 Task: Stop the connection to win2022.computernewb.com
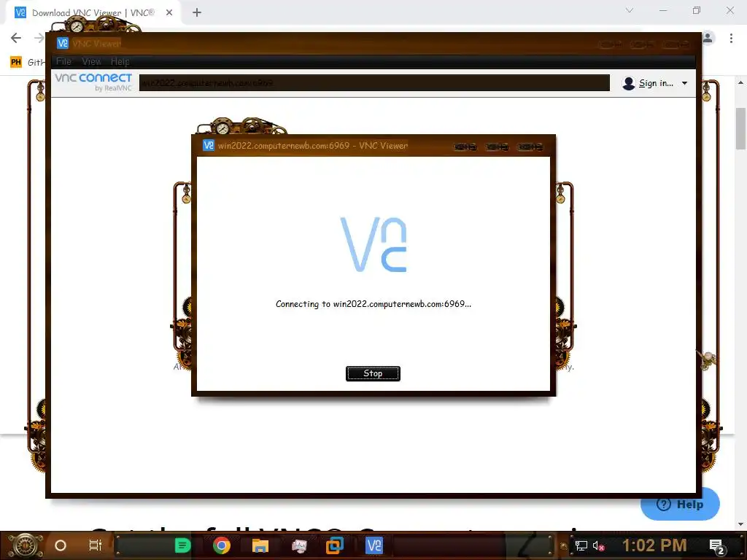click(x=373, y=373)
